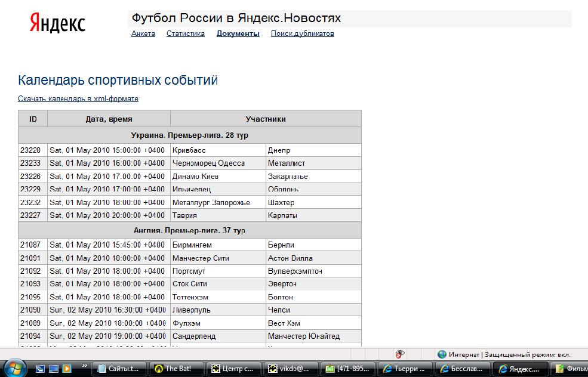Open the Центр с... taskbar window
Viewport: 588px width, 377px height.
[x=235, y=368]
